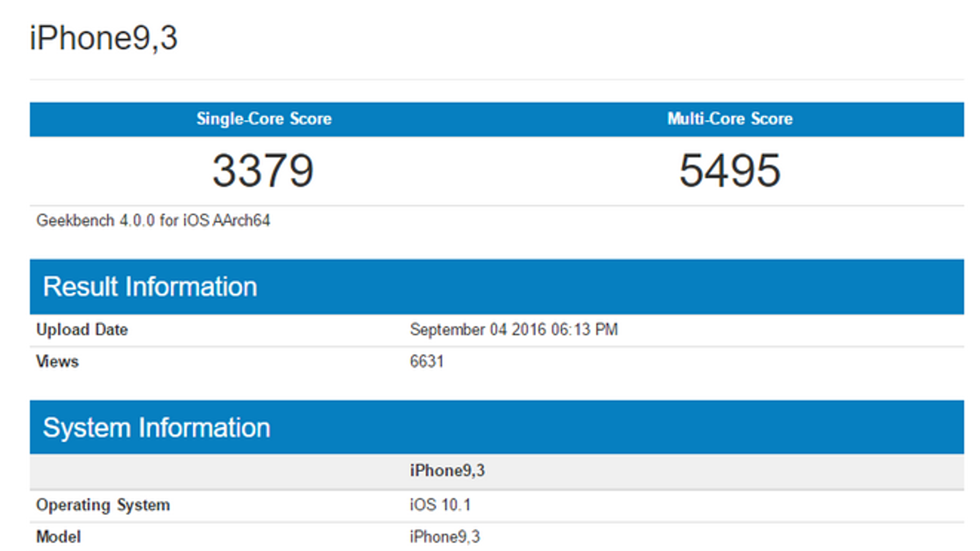Screen dimensions: 980x551
Task: Click the iPhone9,3 page title
Action: (104, 38)
